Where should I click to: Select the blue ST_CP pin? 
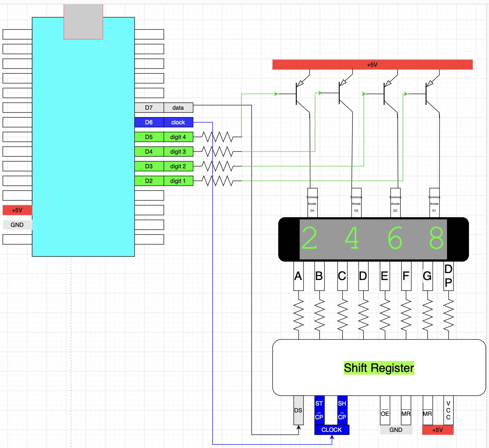(x=319, y=410)
